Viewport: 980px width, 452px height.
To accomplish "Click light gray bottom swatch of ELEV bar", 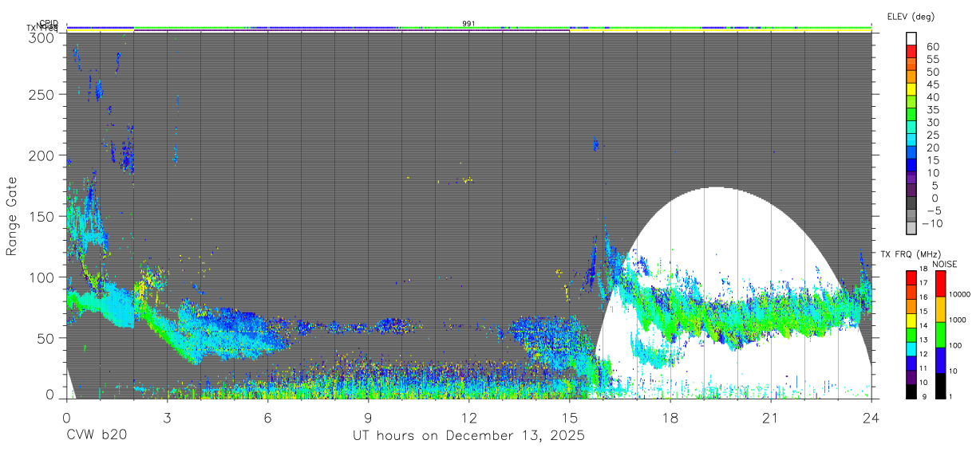I will point(911,229).
